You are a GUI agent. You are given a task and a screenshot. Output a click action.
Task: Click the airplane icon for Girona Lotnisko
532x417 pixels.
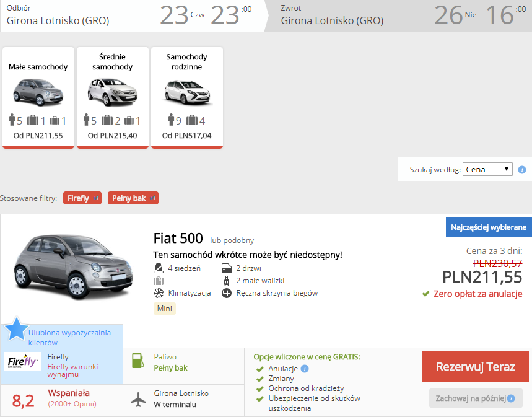(139, 400)
